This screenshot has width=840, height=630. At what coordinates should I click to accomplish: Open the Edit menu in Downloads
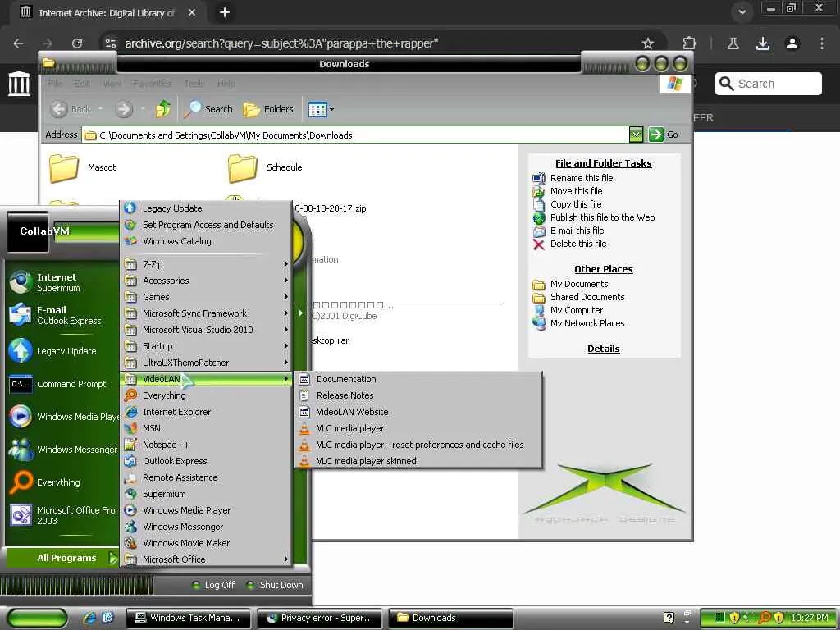(82, 84)
